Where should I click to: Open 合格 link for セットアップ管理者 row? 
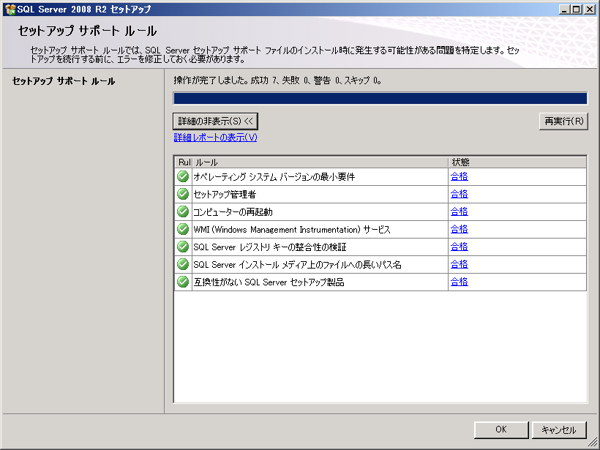tap(459, 194)
